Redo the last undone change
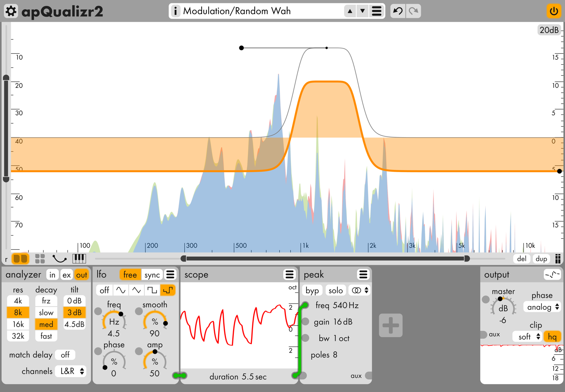The width and height of the screenshot is (565, 392). click(x=414, y=11)
